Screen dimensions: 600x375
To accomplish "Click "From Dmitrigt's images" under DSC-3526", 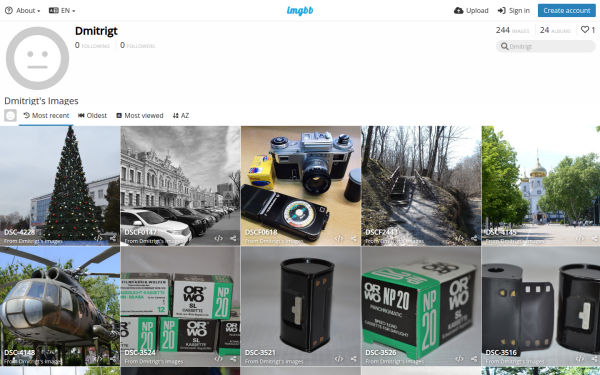I will [395, 361].
